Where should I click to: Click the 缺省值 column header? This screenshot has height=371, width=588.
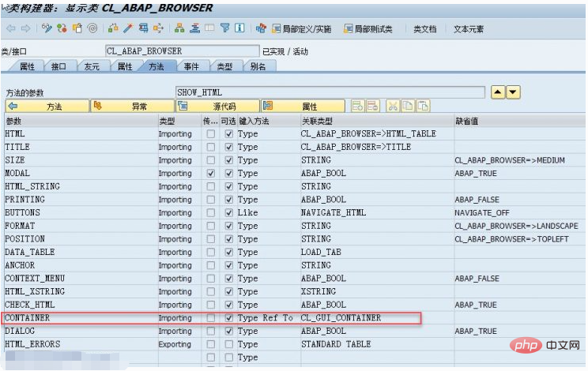point(520,121)
